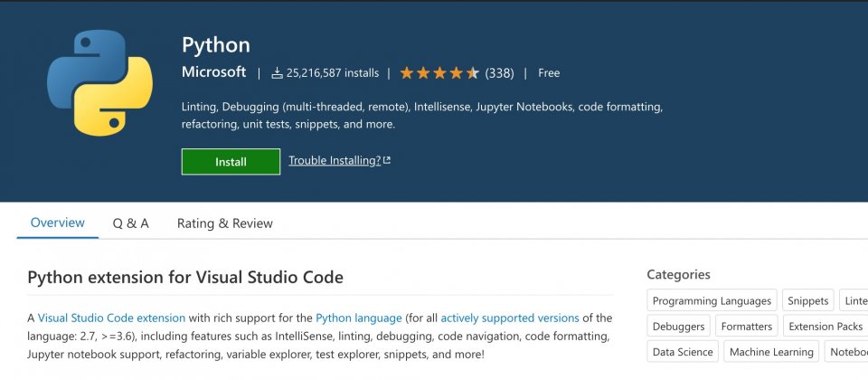Select the Extension Packs category tag
868x380 pixels.
pos(826,327)
